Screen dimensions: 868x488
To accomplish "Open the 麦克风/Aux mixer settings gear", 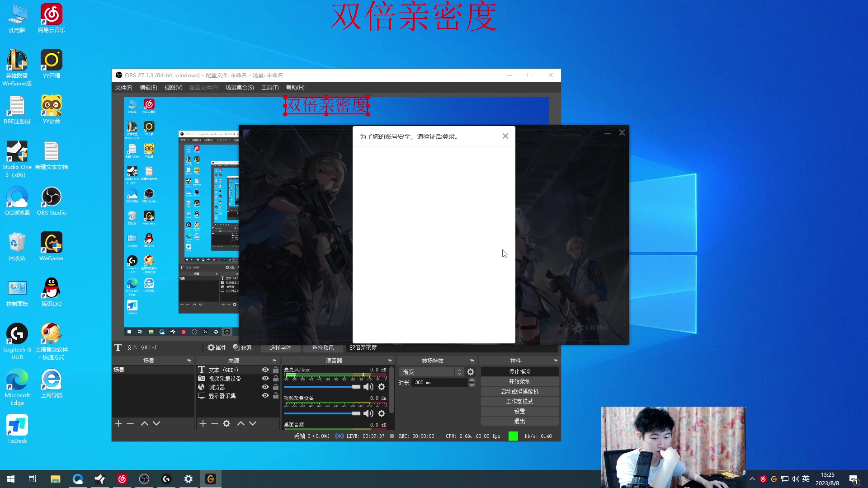I will [x=382, y=387].
